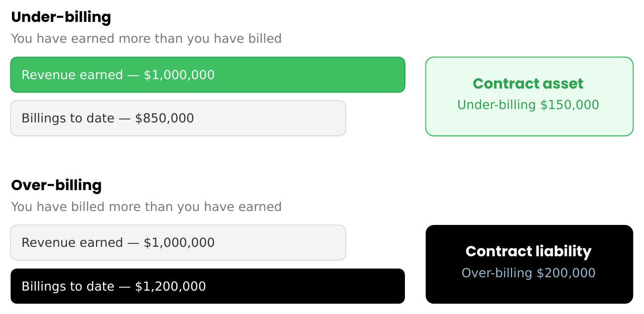
Task: Select the black Billings to date bar
Action: pos(208,286)
